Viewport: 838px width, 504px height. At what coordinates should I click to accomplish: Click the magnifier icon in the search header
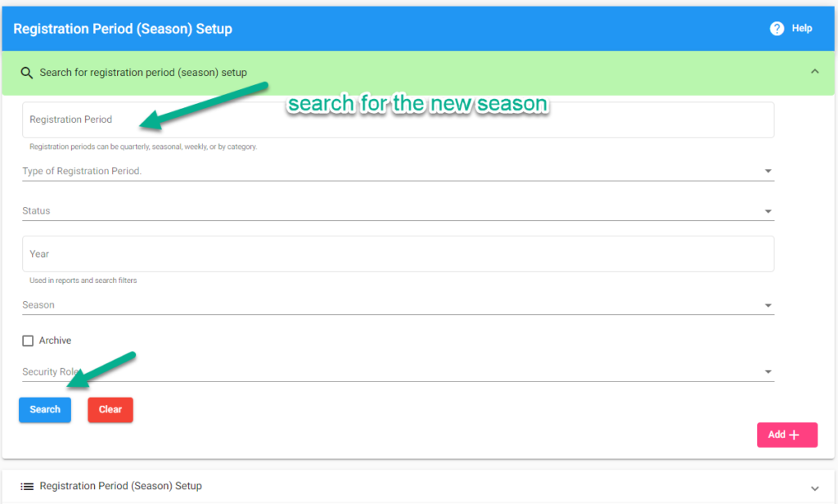[x=26, y=73]
